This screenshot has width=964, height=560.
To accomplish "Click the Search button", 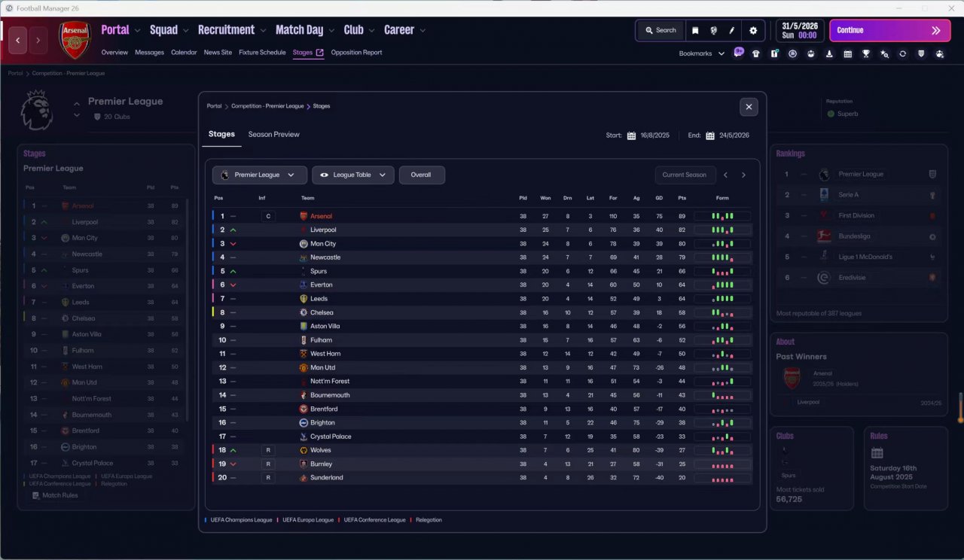I will 660,31.
